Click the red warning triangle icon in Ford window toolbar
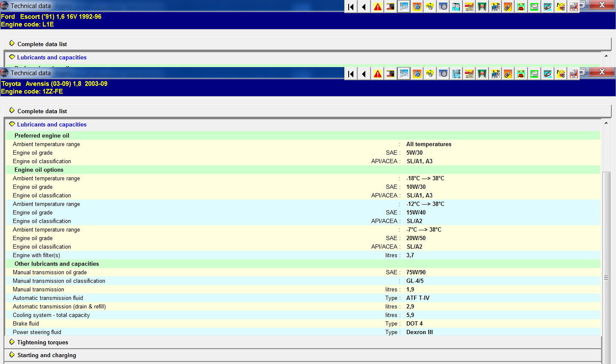The height and width of the screenshot is (364, 616). (x=378, y=7)
